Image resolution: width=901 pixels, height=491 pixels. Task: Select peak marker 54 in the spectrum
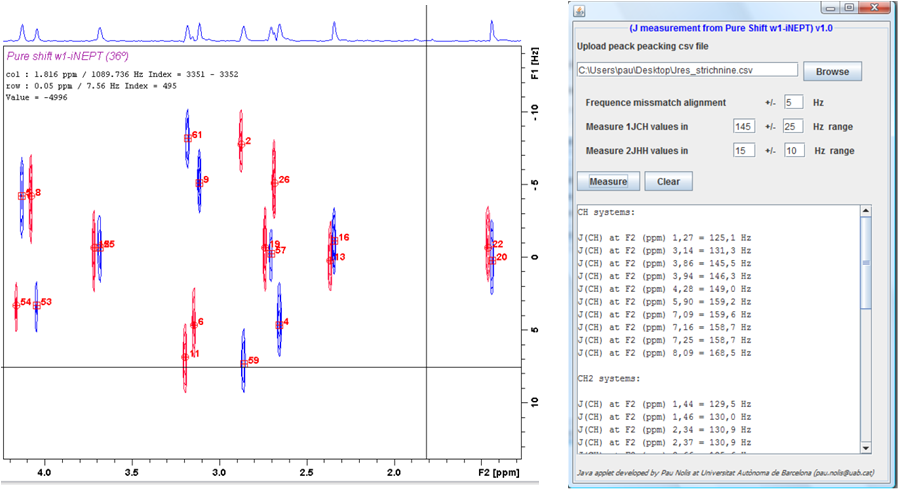click(x=16, y=305)
